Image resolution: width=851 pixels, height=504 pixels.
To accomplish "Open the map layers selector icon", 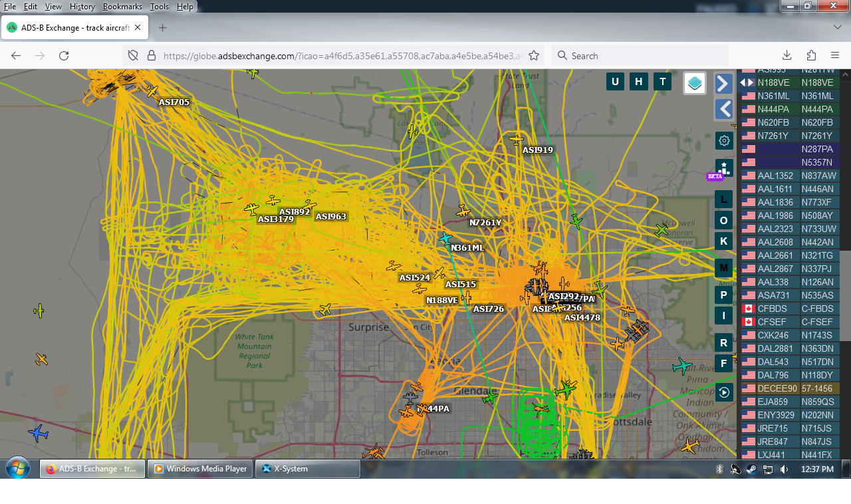I will click(x=695, y=83).
